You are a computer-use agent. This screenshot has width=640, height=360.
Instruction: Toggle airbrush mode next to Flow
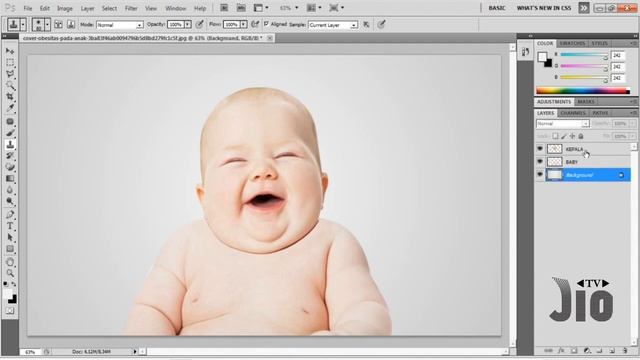[255, 24]
